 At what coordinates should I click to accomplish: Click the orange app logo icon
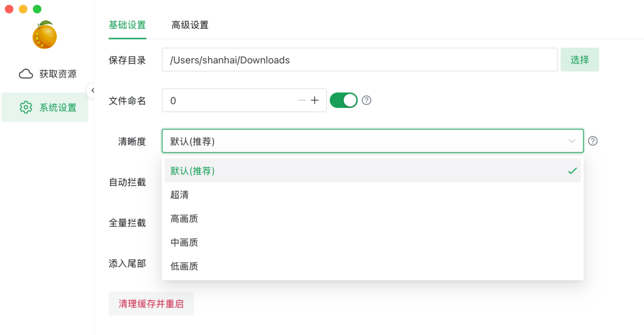pos(44,36)
